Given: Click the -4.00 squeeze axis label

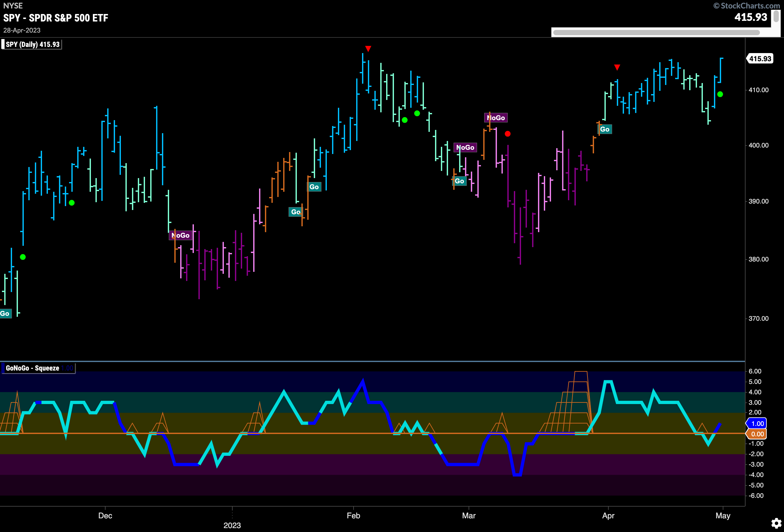Looking at the screenshot, I should point(756,475).
